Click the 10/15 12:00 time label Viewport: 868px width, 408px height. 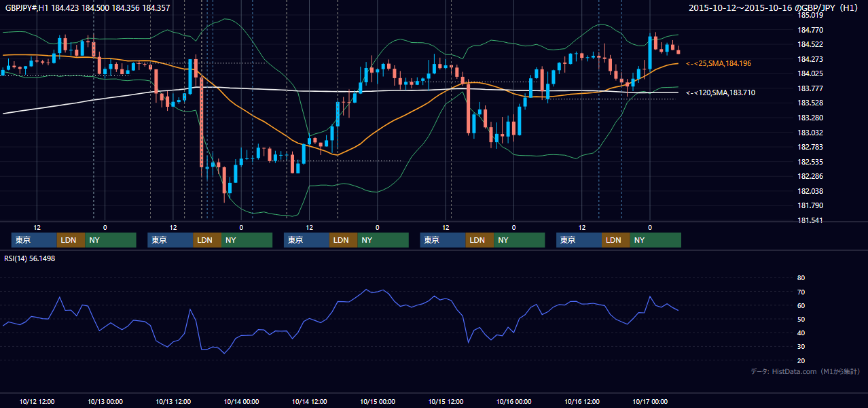(x=446, y=401)
